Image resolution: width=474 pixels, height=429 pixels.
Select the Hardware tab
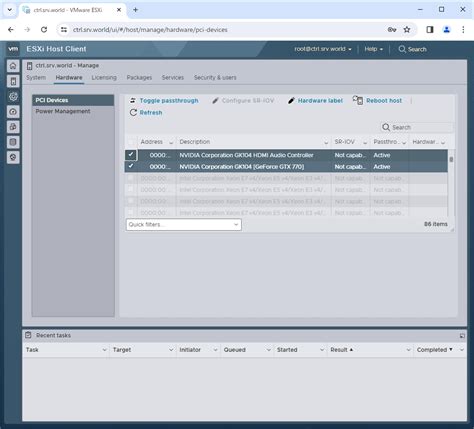pyautogui.click(x=69, y=77)
